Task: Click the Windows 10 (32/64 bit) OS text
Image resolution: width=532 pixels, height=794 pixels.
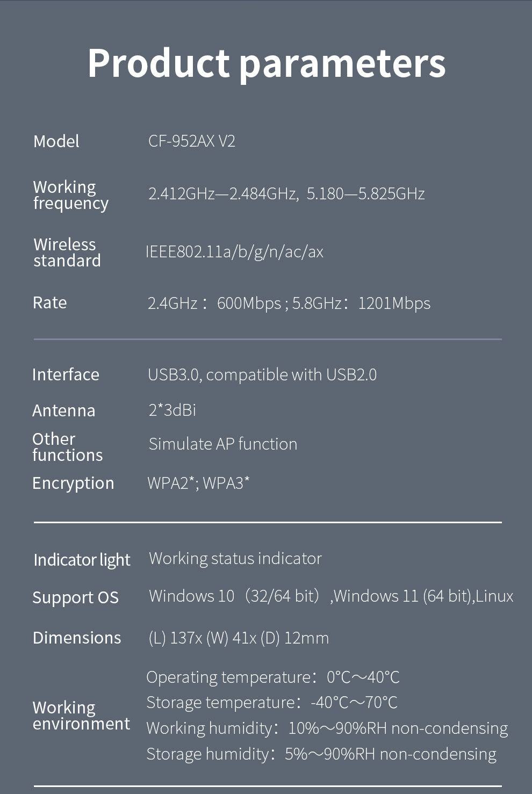Action: (234, 596)
